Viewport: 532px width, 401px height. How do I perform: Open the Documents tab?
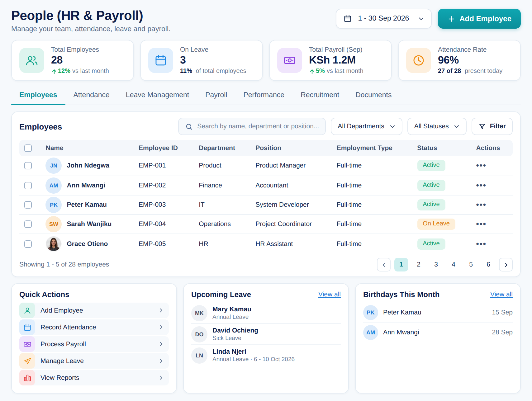(x=373, y=95)
